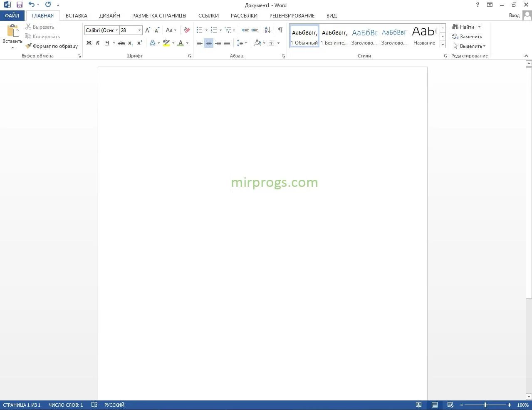Screen dimensions: 532x410
Task: Apply the green font color
Action: coord(181,43)
